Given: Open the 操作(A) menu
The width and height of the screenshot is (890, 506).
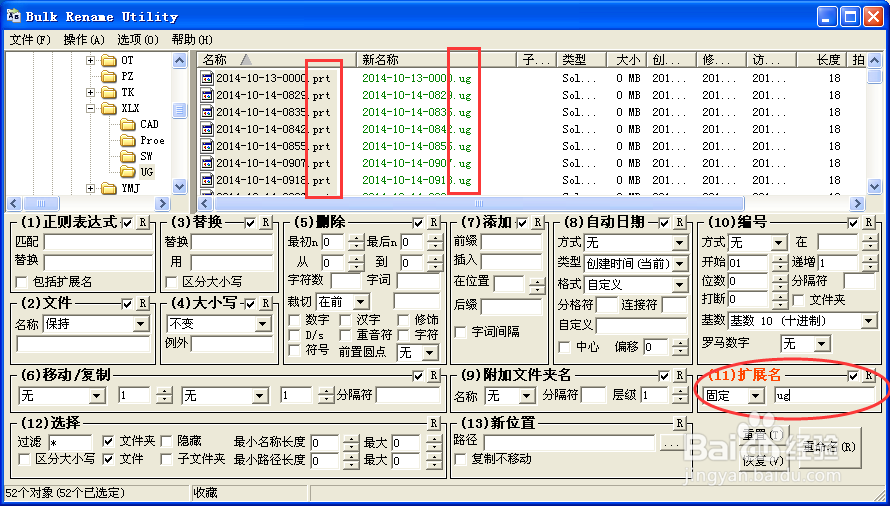Looking at the screenshot, I should pos(84,40).
